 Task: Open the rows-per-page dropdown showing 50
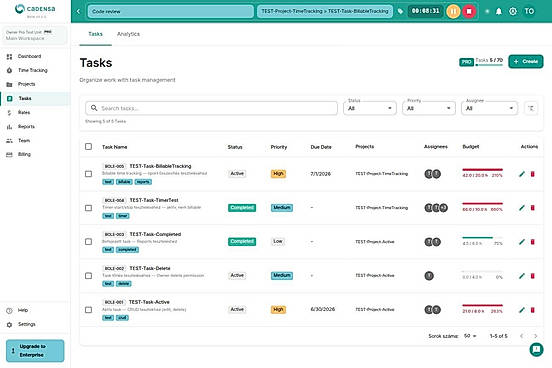pos(470,336)
